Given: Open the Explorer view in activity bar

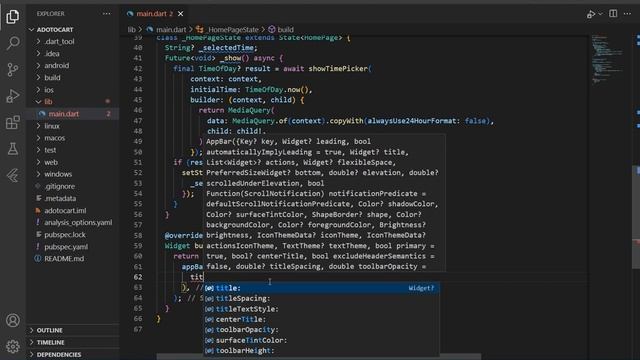Looking at the screenshot, I should point(13,17).
